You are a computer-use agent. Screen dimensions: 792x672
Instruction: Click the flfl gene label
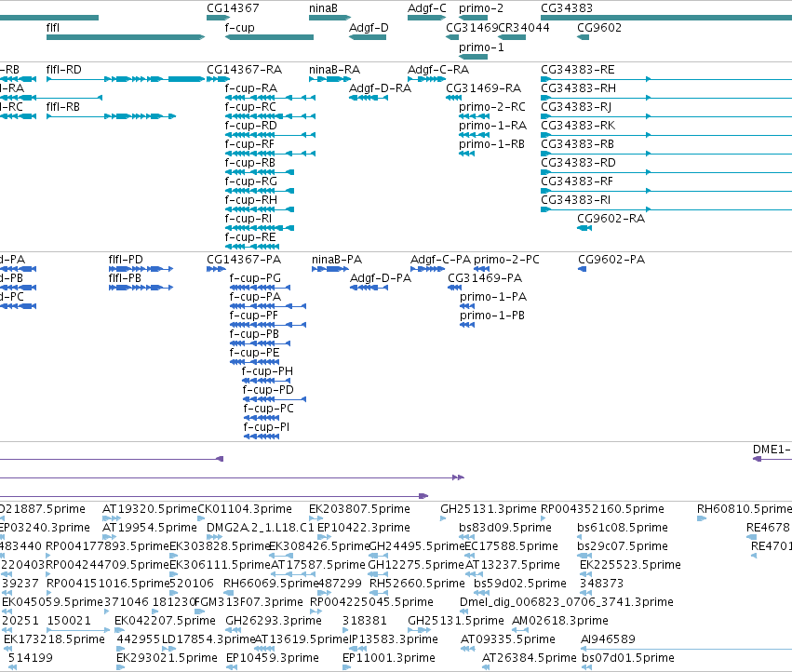[52, 27]
